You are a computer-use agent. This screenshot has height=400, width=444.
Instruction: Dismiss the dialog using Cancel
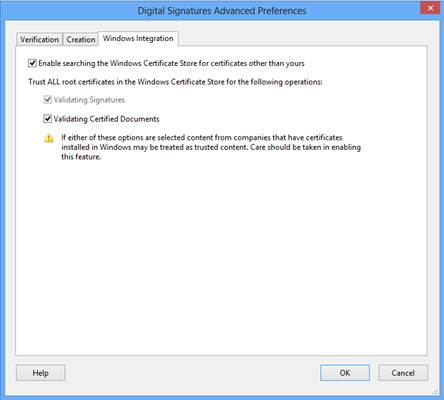click(x=403, y=373)
